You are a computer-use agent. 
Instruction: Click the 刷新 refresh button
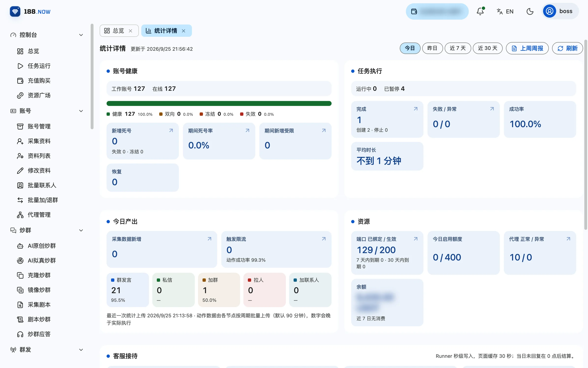pos(567,48)
